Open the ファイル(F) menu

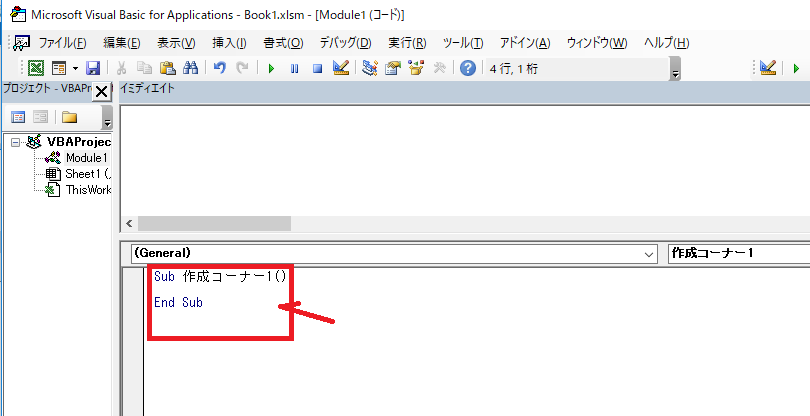pos(63,43)
